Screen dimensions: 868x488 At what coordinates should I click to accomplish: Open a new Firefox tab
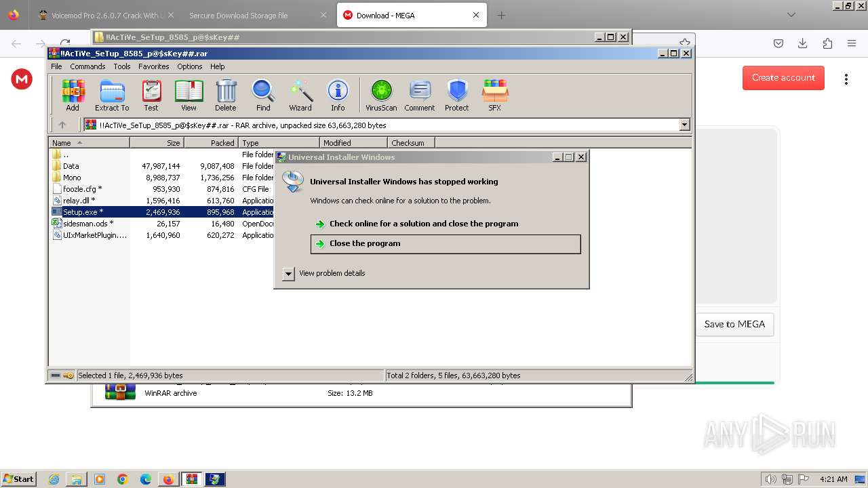pyautogui.click(x=501, y=15)
